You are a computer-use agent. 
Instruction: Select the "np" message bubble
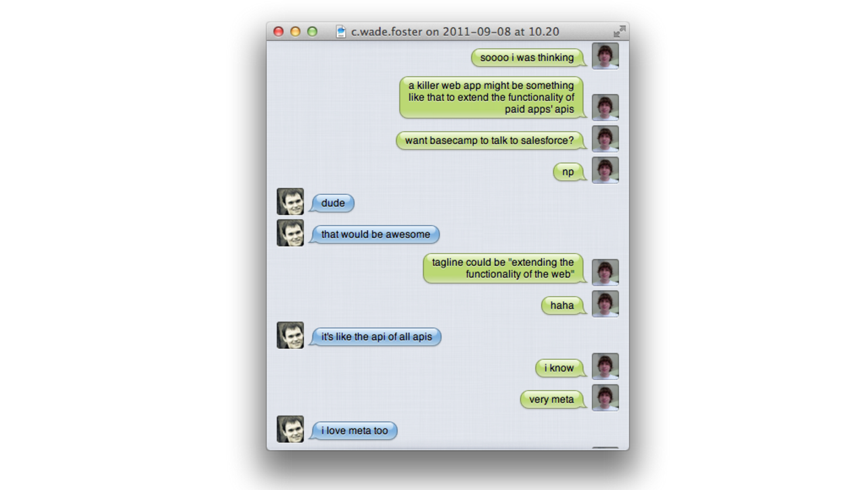(x=570, y=172)
